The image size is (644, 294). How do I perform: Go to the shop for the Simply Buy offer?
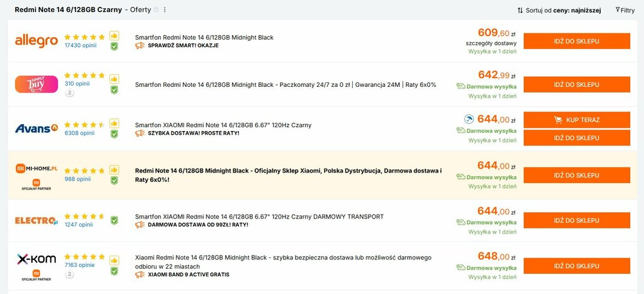click(577, 84)
